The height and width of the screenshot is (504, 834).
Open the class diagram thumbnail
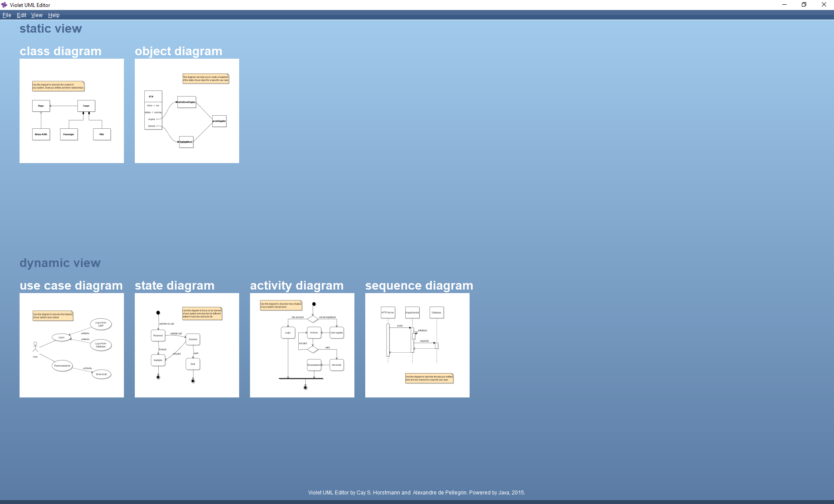tap(72, 111)
